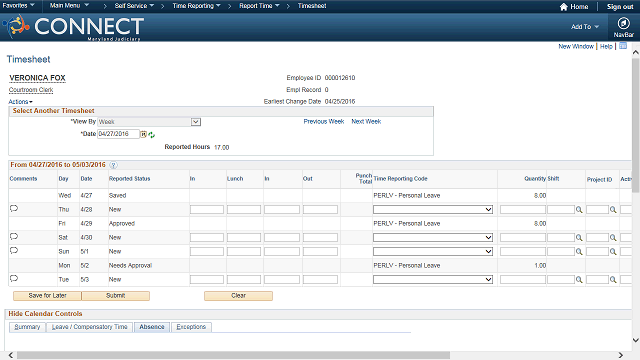Switch to the Exceptions tab

191,327
